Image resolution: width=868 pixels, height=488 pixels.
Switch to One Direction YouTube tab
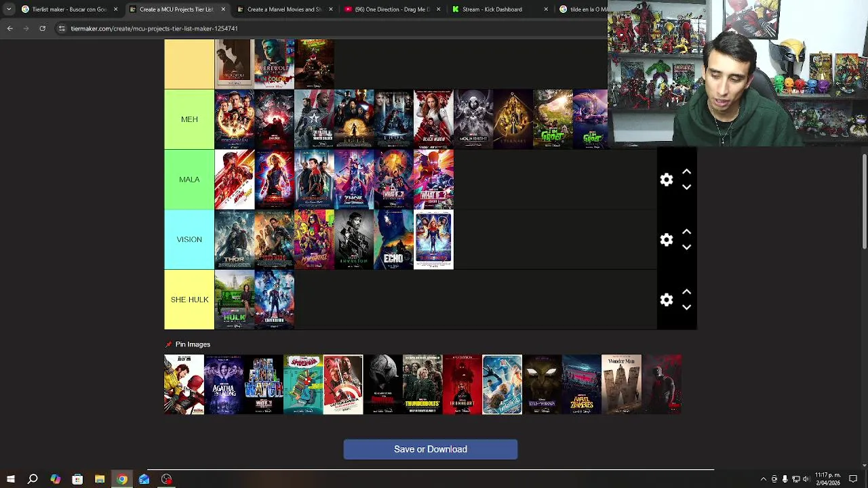[392, 9]
